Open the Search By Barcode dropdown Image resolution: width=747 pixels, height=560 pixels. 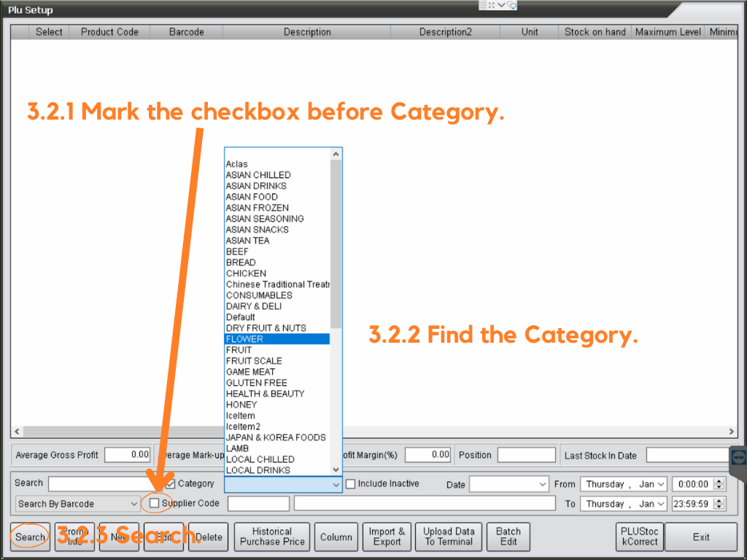(x=78, y=504)
